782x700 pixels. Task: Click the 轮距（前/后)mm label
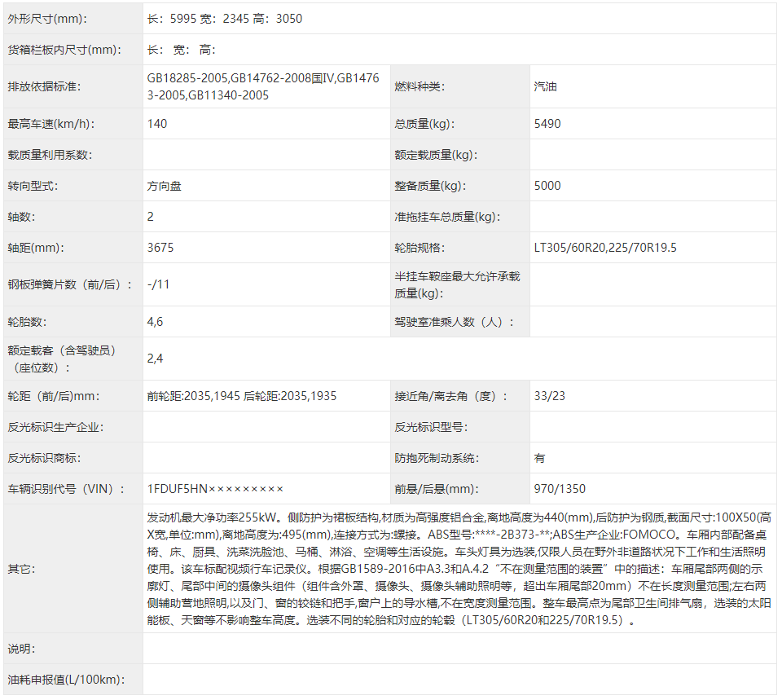(54, 397)
